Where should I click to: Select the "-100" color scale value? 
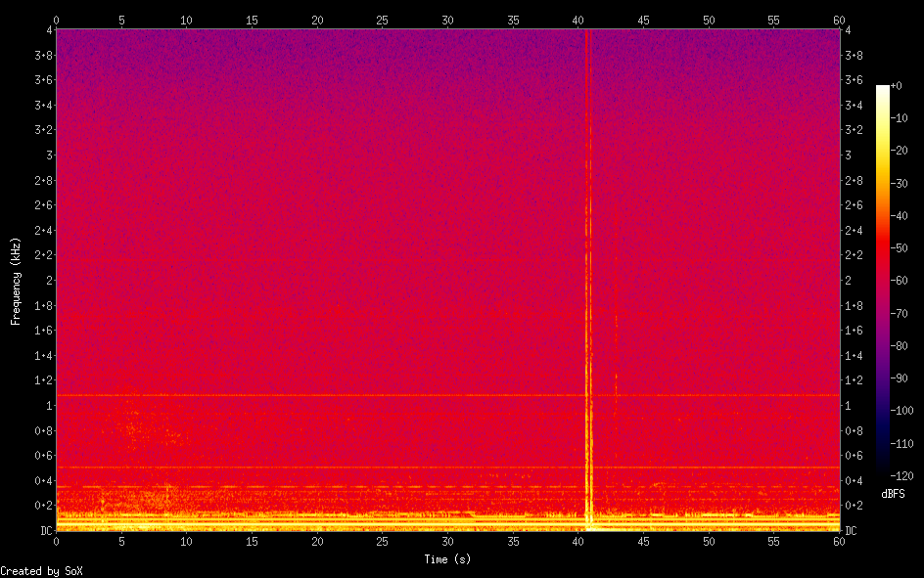tap(902, 411)
